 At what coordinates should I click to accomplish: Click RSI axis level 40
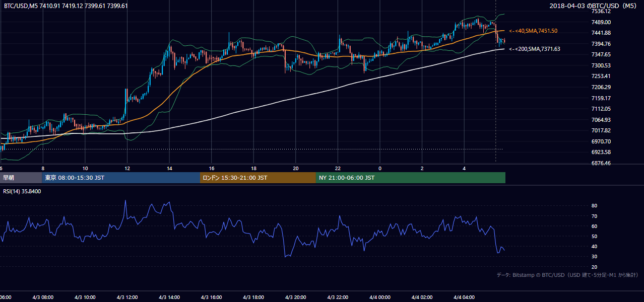pos(594,246)
